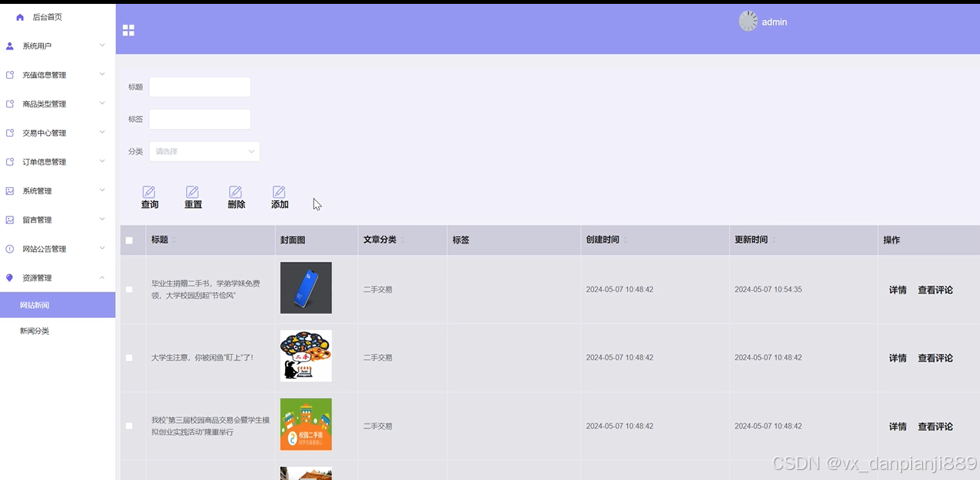Expand the 留言管理 menu chevron
The image size is (980, 480).
(102, 220)
